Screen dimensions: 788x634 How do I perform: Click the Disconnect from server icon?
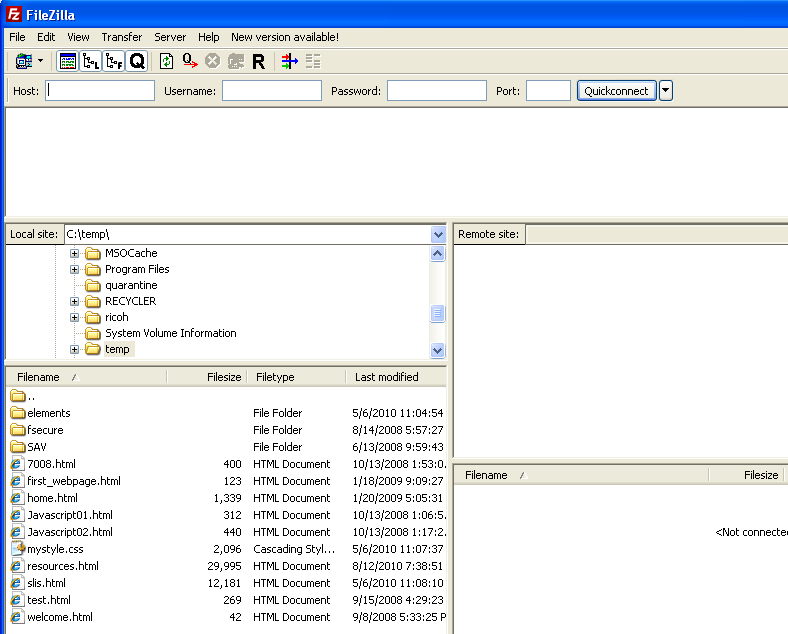[235, 61]
